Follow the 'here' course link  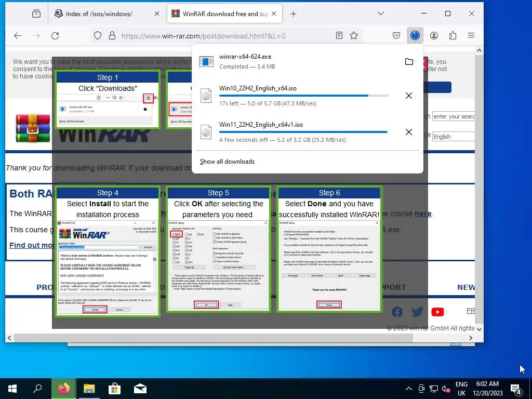point(423,214)
